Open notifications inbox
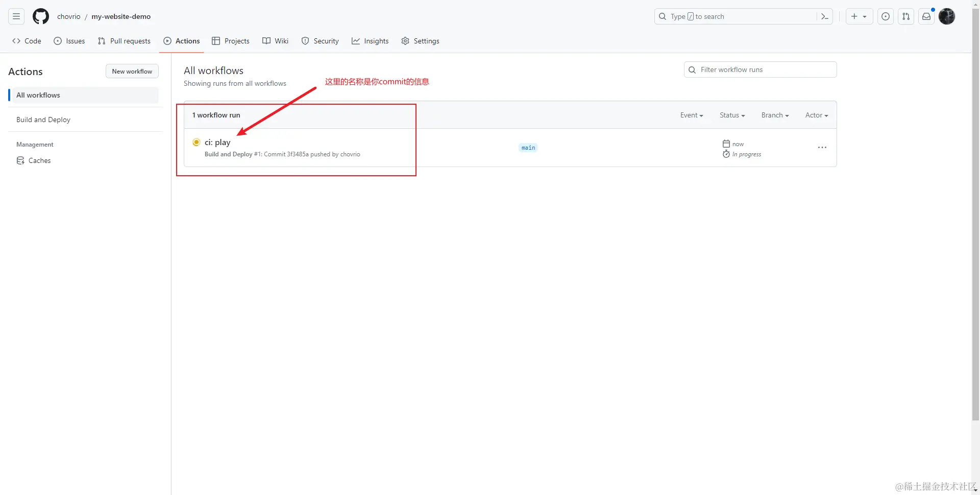Image resolution: width=980 pixels, height=495 pixels. point(926,16)
